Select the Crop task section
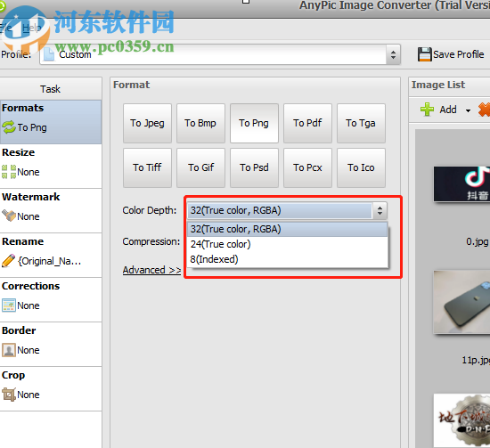This screenshot has width=490, height=448. pos(51,389)
